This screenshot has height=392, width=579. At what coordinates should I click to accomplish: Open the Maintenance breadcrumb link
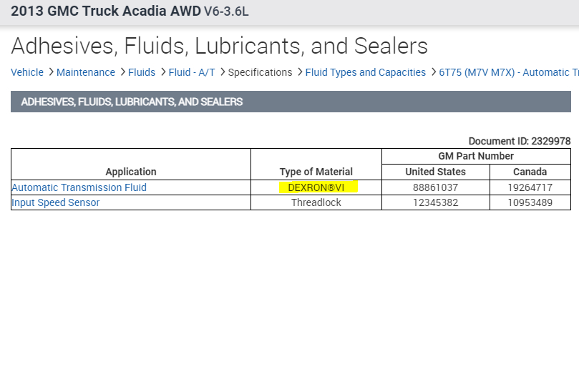[x=86, y=72]
